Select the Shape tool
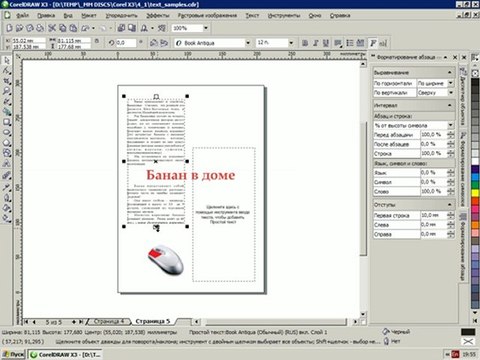Viewport: 480px width, 360px height. (6, 71)
